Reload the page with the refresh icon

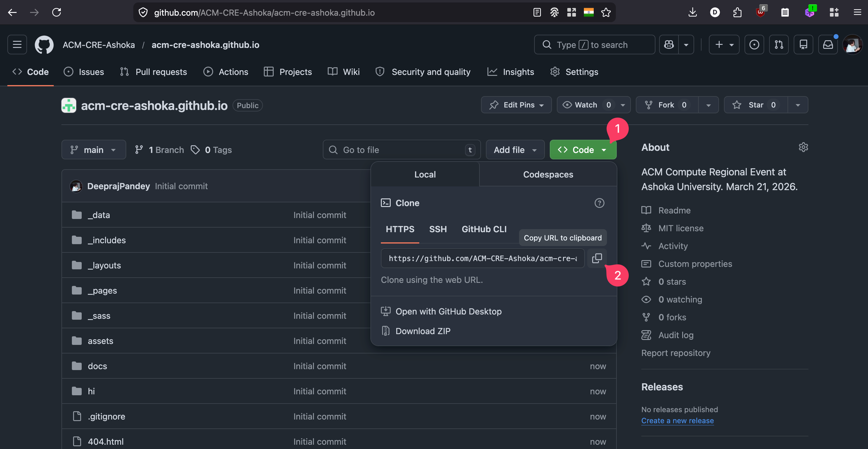coord(56,13)
